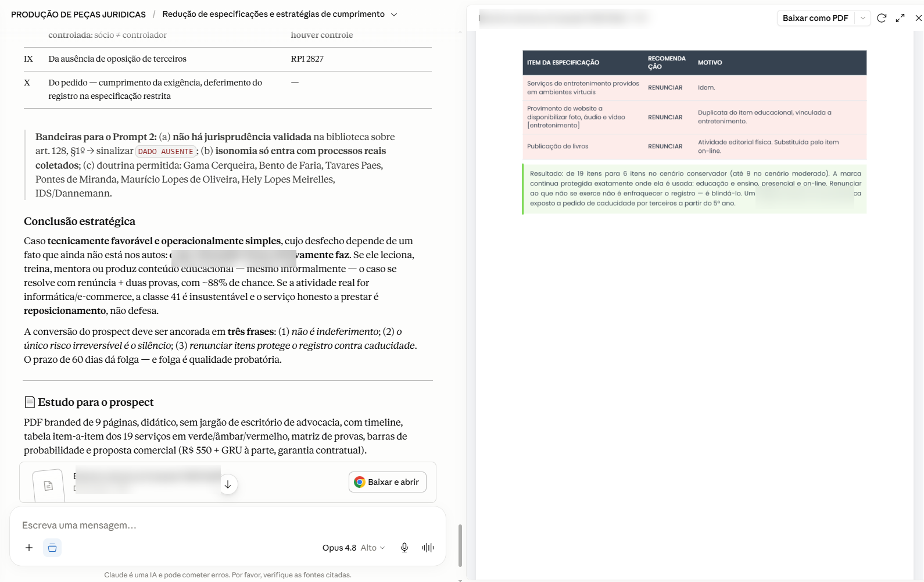Click the microphone dictation icon
924x582 pixels.
(404, 548)
